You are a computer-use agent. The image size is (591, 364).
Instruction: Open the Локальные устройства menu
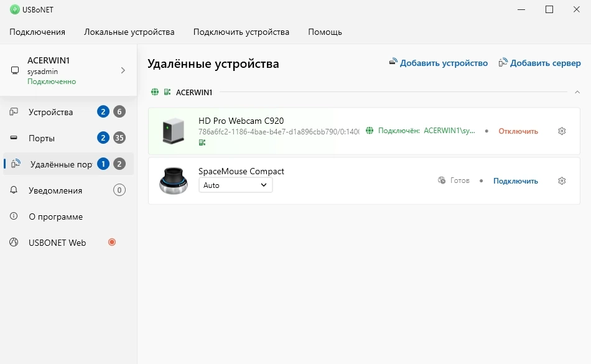point(129,32)
